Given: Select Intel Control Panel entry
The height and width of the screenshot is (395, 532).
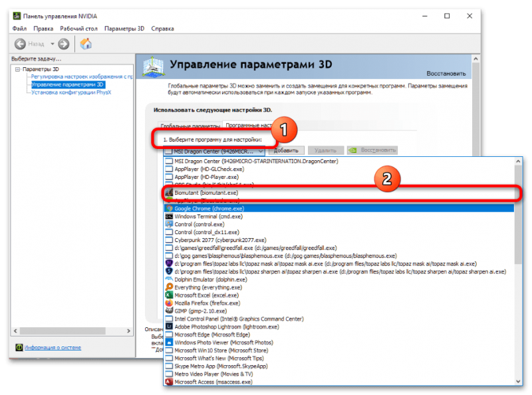Looking at the screenshot, I should [x=339, y=319].
